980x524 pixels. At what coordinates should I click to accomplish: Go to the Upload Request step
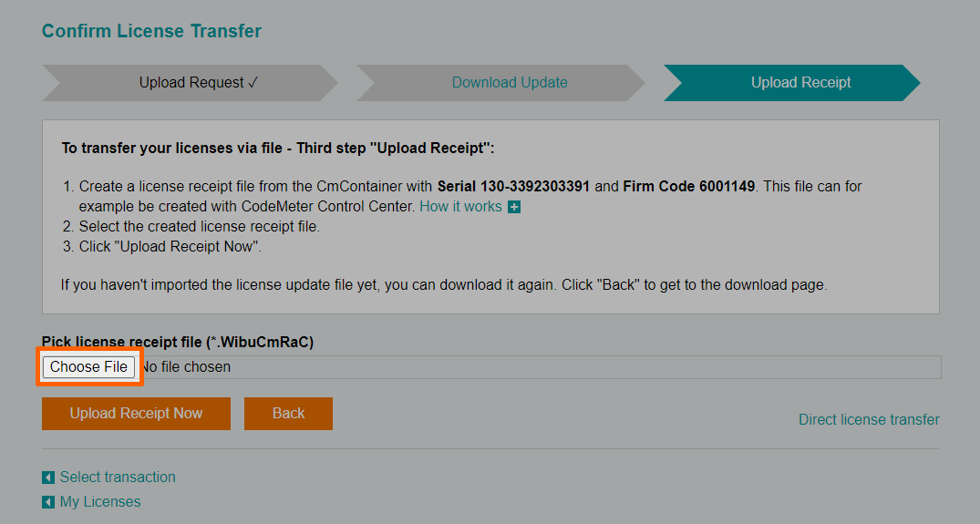point(191,83)
